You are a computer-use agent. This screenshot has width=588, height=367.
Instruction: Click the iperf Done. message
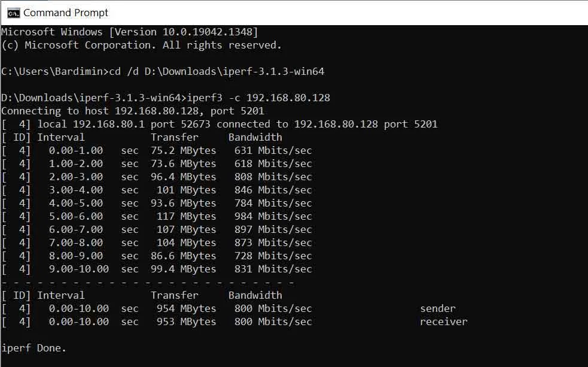tap(33, 348)
